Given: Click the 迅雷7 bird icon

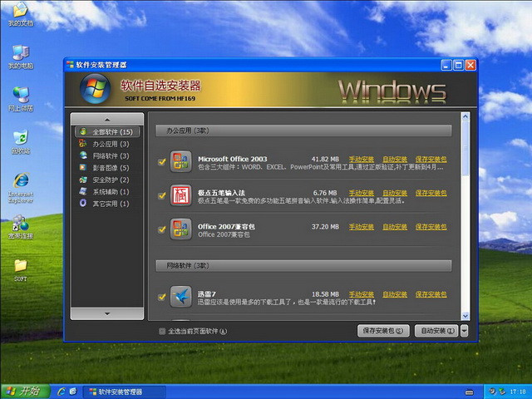Looking at the screenshot, I should pos(181,297).
